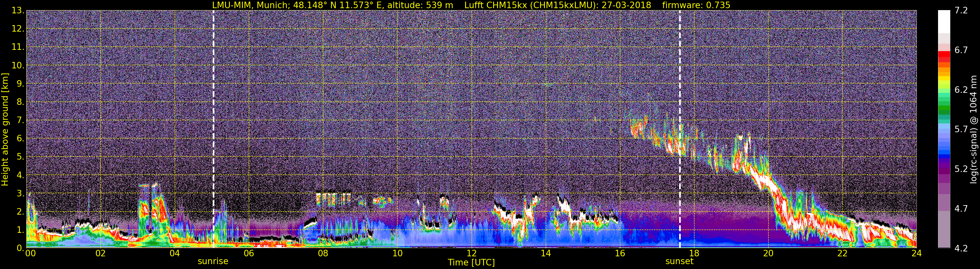Click the height axis tick label 10.
The height and width of the screenshot is (269, 980).
[18, 65]
